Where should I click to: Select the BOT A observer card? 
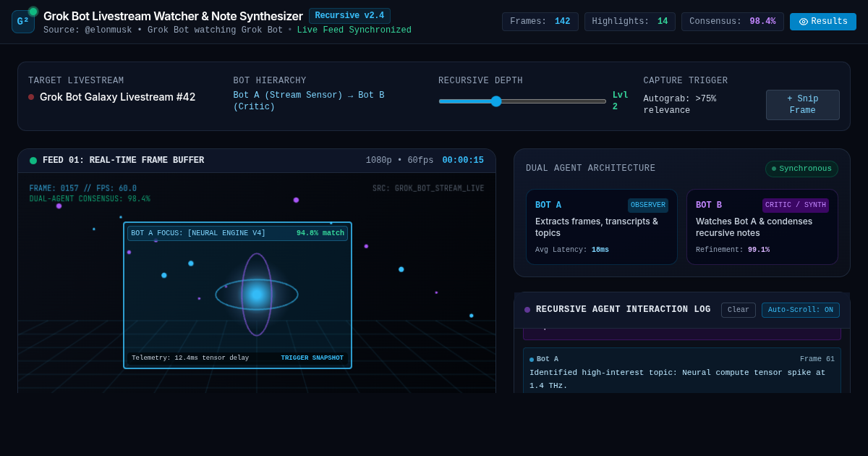coord(602,227)
